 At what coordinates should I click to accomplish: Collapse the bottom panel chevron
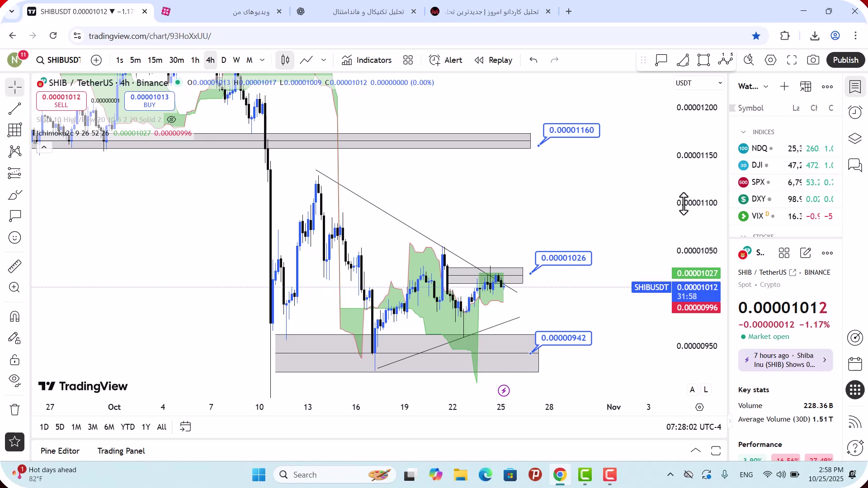696,450
